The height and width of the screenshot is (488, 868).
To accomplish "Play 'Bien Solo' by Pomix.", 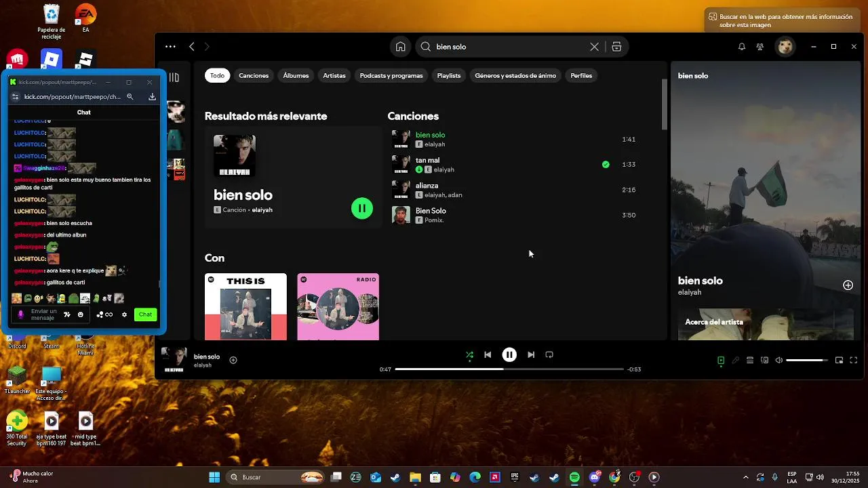I will [x=431, y=211].
